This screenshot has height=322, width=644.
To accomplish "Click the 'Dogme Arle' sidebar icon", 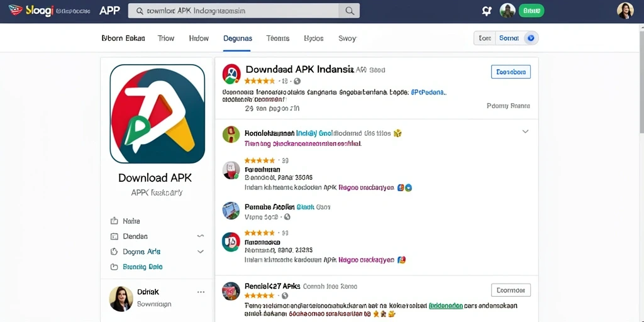I will 114,252.
